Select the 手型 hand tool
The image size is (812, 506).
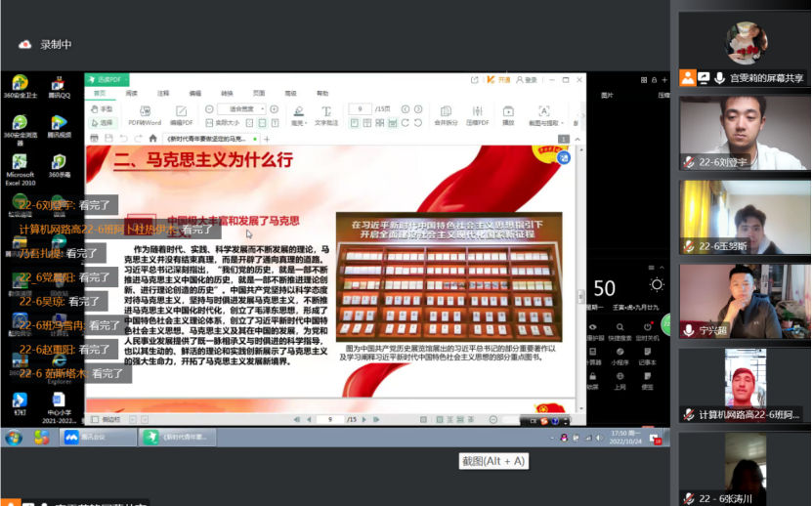tap(102, 109)
